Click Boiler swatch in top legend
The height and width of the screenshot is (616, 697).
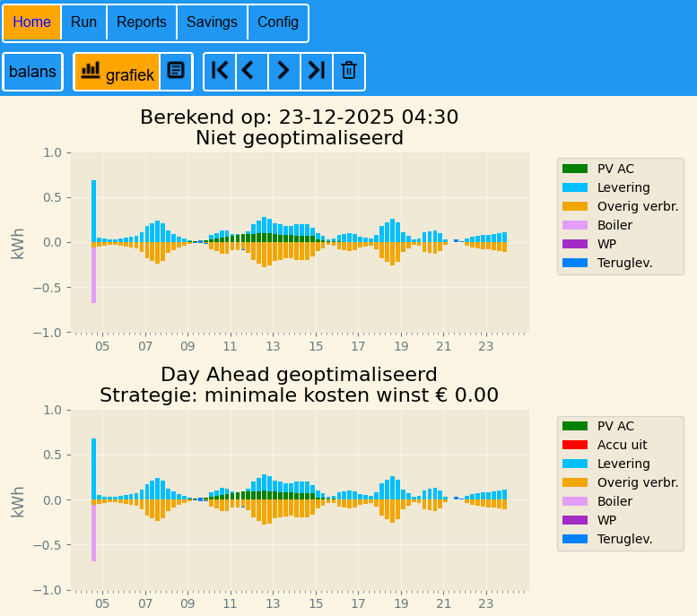coord(575,225)
